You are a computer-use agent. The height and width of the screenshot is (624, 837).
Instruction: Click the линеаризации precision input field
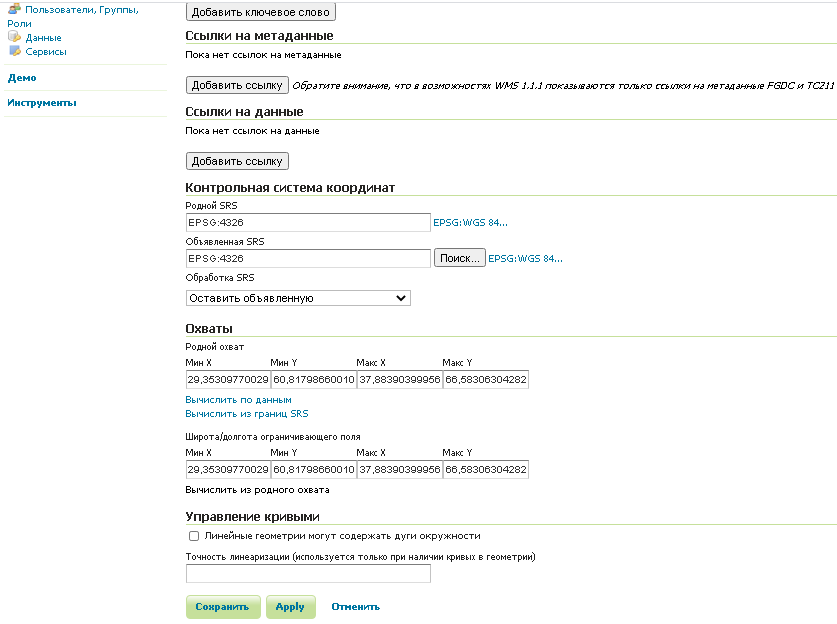point(307,572)
